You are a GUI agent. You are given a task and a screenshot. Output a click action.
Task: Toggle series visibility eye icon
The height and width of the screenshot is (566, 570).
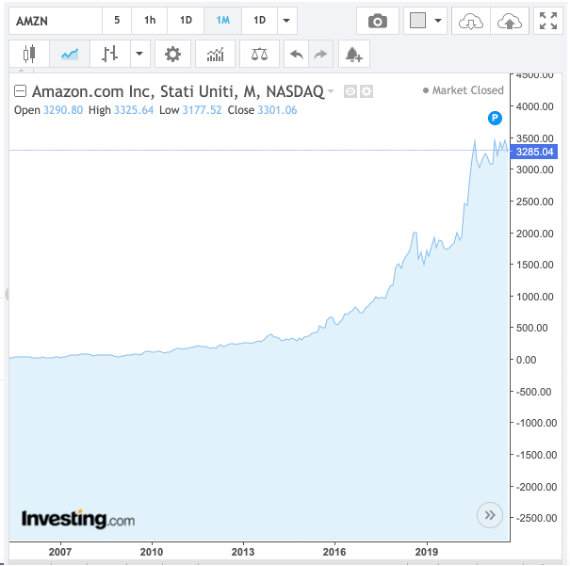tap(350, 91)
